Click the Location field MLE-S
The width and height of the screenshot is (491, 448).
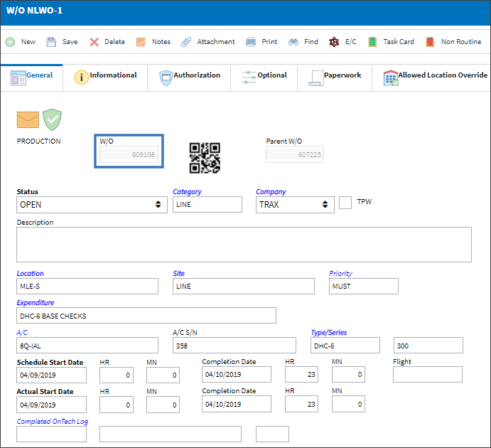87,287
